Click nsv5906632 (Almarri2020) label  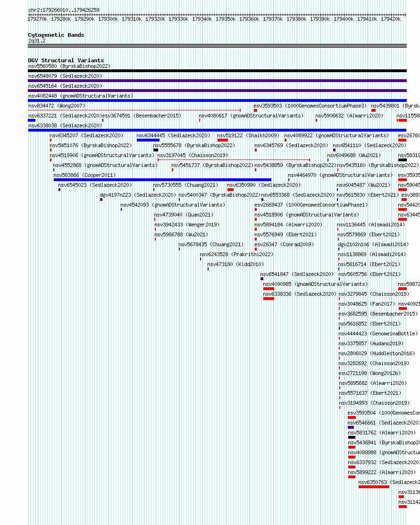coord(349,116)
